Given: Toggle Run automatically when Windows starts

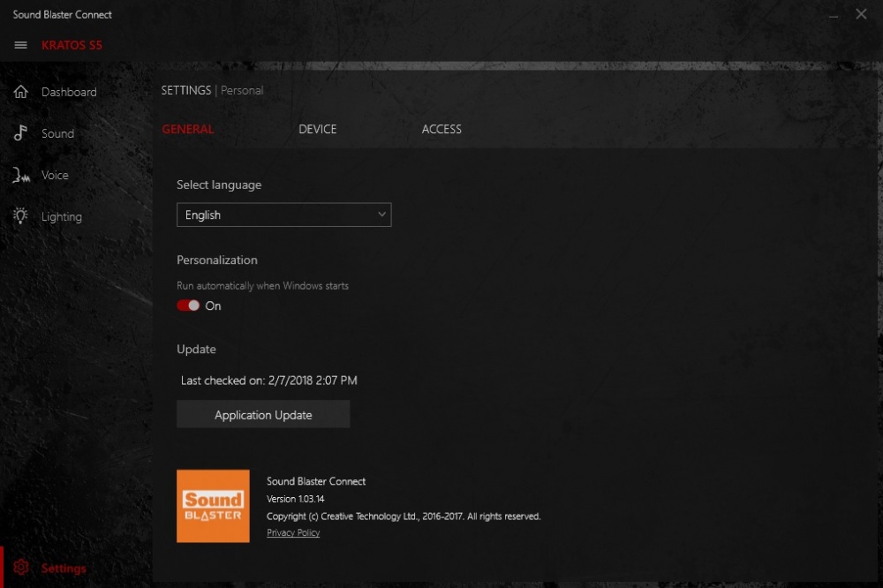Looking at the screenshot, I should coord(188,305).
